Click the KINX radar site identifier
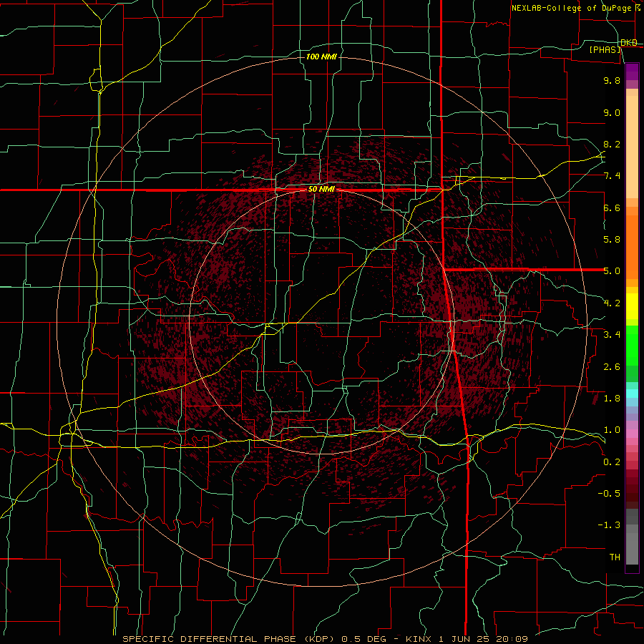This screenshot has height=644, width=644. [x=419, y=639]
